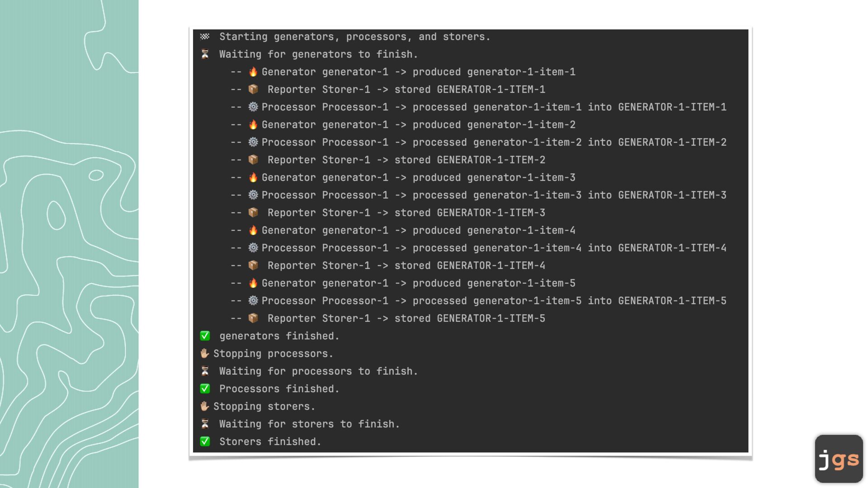The image size is (868, 488).
Task: Click the package icon beside "stored GENERATOR-1-ITEM-5"
Action: click(x=253, y=318)
